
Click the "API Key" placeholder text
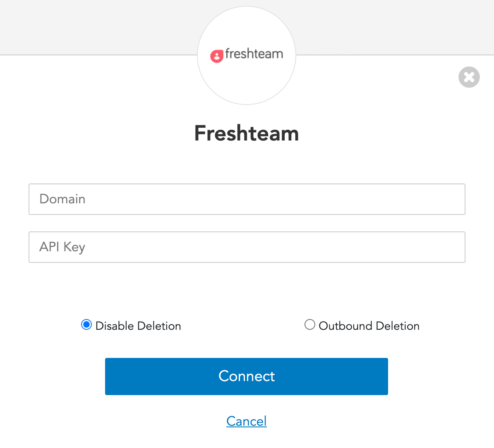(62, 247)
